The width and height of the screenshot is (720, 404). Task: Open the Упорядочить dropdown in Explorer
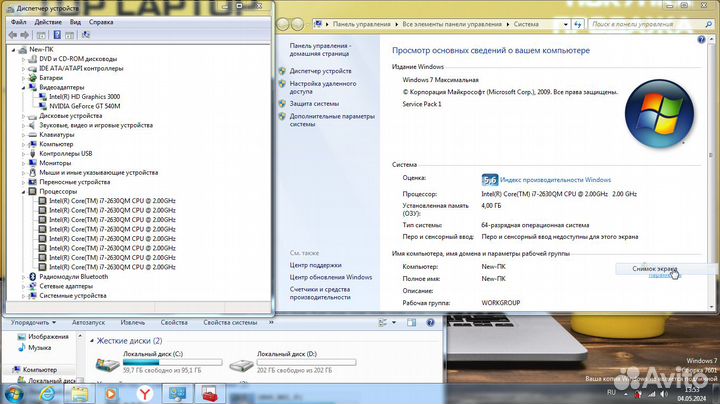[x=33, y=323]
